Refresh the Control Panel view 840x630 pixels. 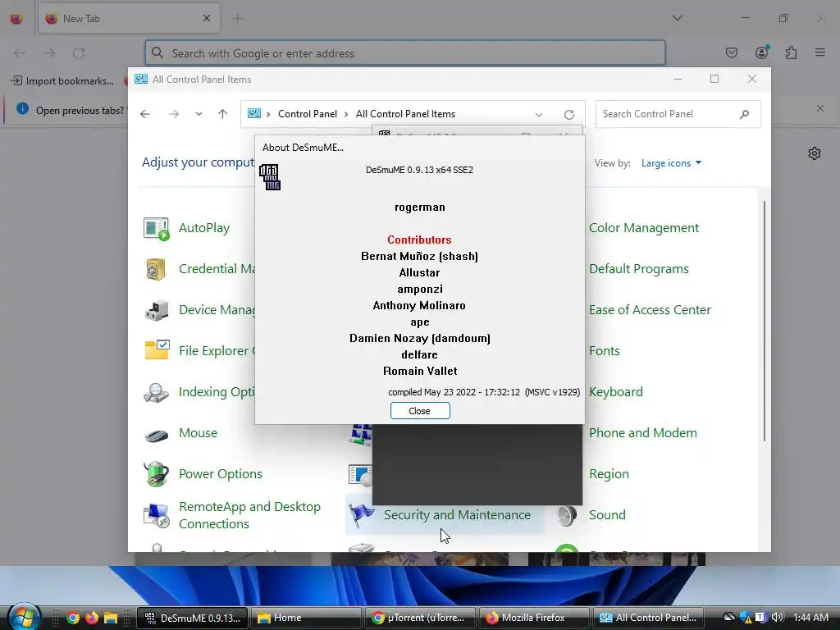(x=569, y=115)
